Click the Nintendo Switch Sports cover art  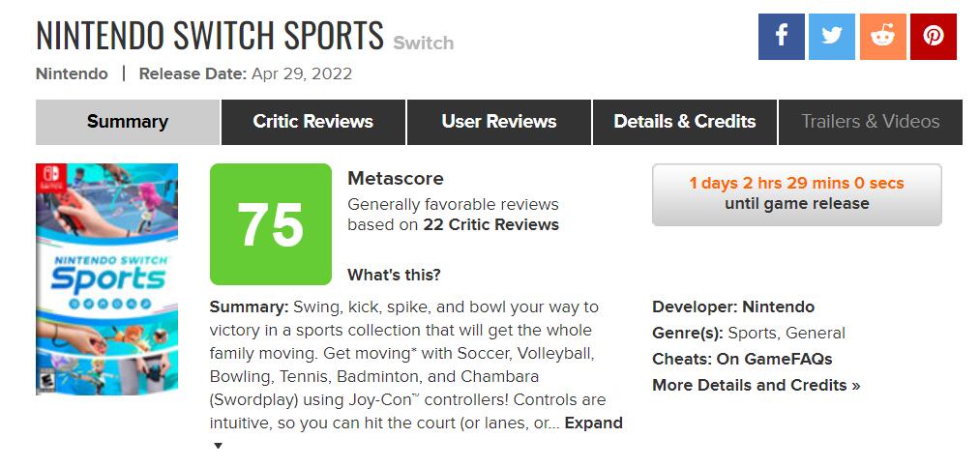107,278
